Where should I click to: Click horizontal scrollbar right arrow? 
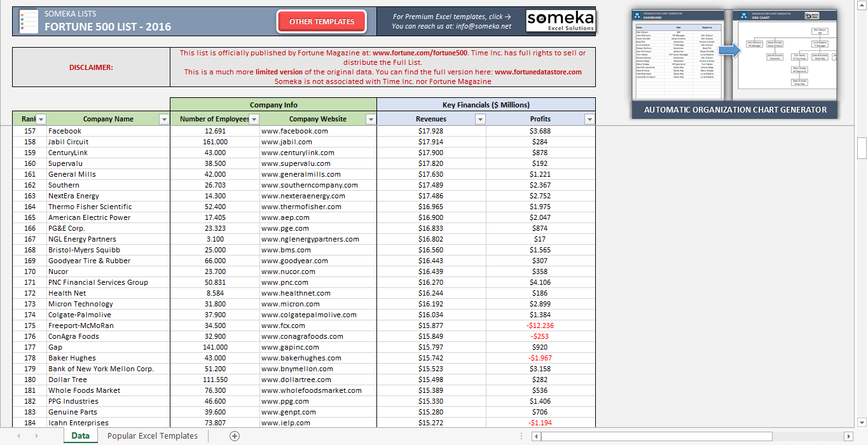(848, 436)
